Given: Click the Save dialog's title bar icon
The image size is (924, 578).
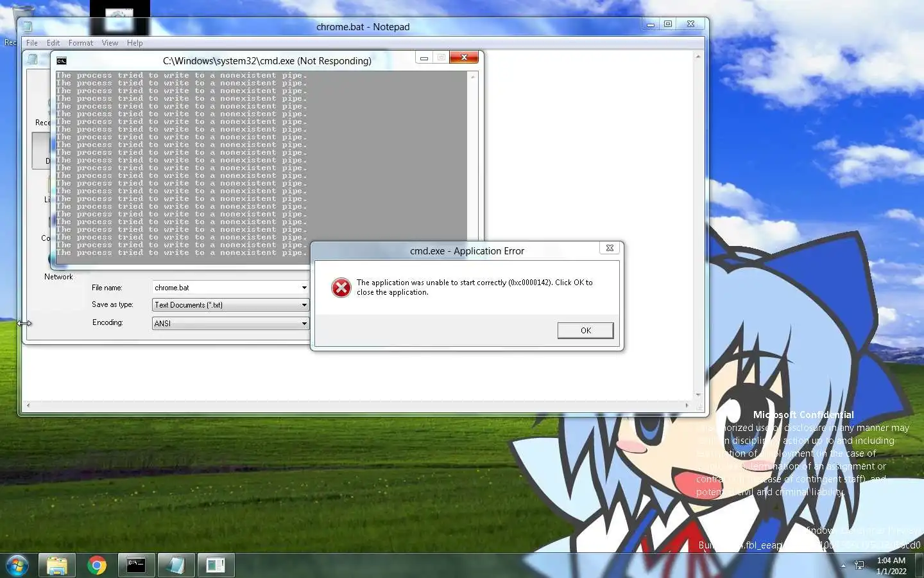Looking at the screenshot, I should click(x=32, y=59).
